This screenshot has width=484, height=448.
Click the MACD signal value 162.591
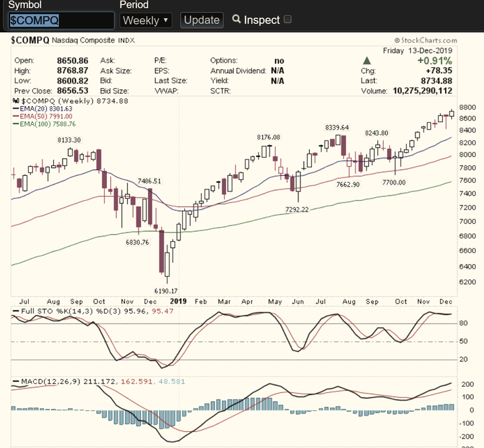tap(136, 382)
